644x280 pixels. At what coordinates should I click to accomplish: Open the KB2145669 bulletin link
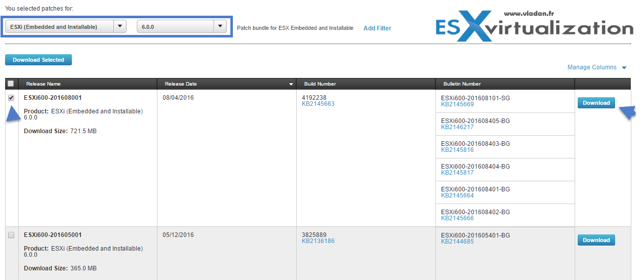pyautogui.click(x=457, y=104)
